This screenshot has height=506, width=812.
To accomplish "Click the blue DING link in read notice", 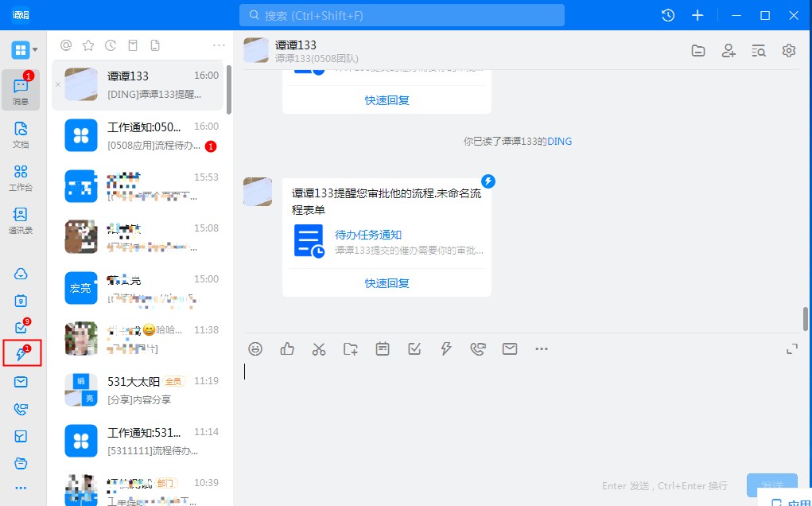I will pos(559,142).
